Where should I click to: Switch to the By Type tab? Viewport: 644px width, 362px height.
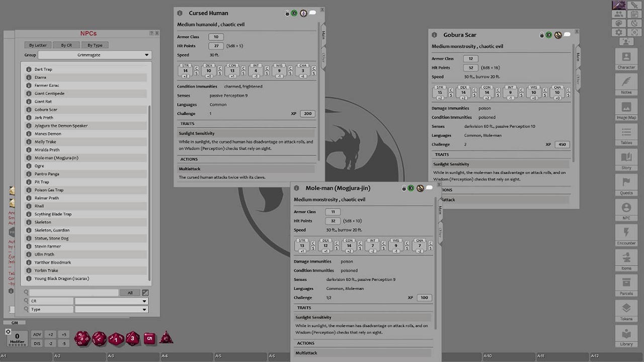[x=95, y=45]
